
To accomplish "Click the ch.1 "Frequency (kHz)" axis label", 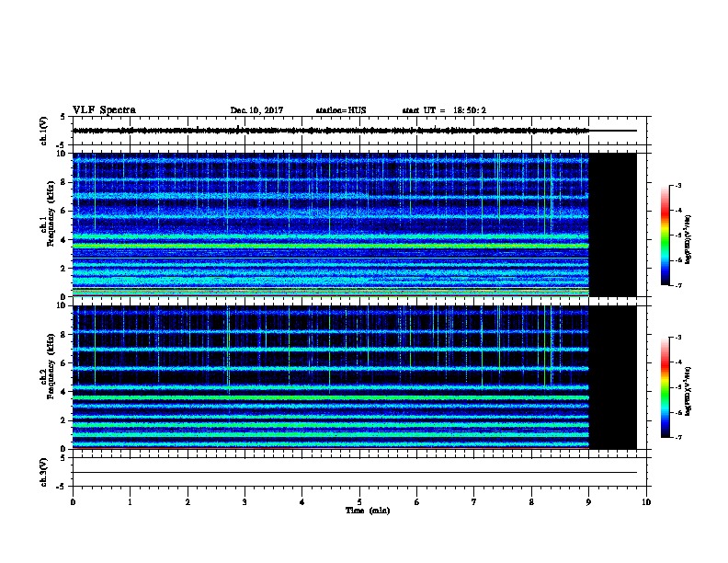I will (51, 214).
